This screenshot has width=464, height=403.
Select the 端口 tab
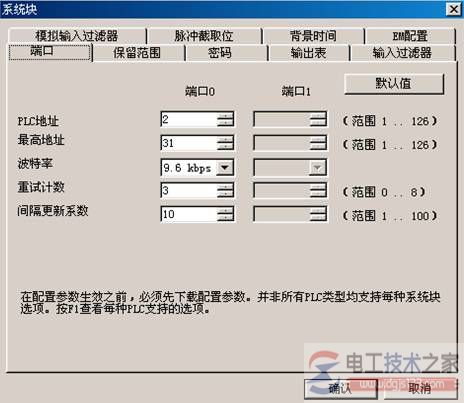pos(50,52)
